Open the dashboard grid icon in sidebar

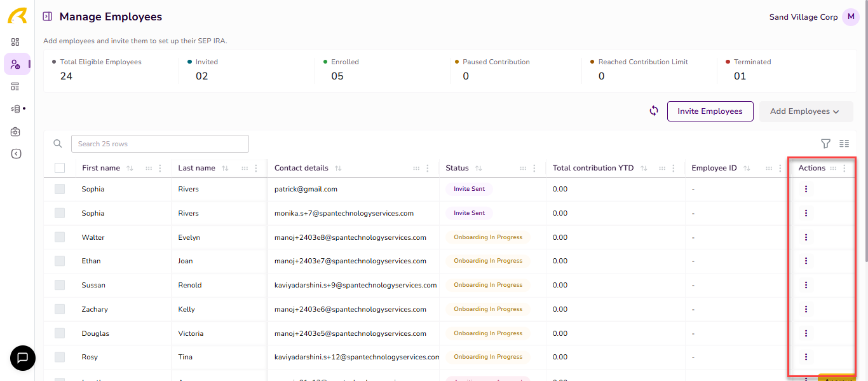coord(15,42)
